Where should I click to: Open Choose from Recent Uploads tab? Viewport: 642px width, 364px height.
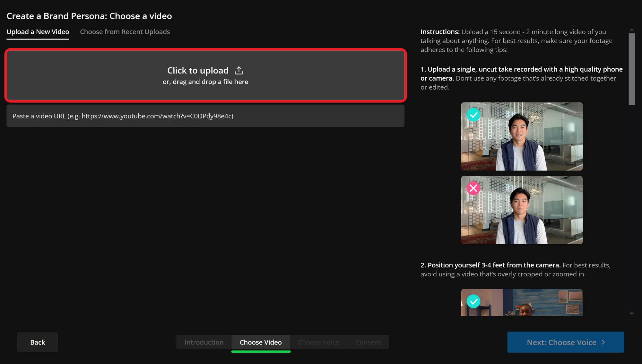(125, 32)
